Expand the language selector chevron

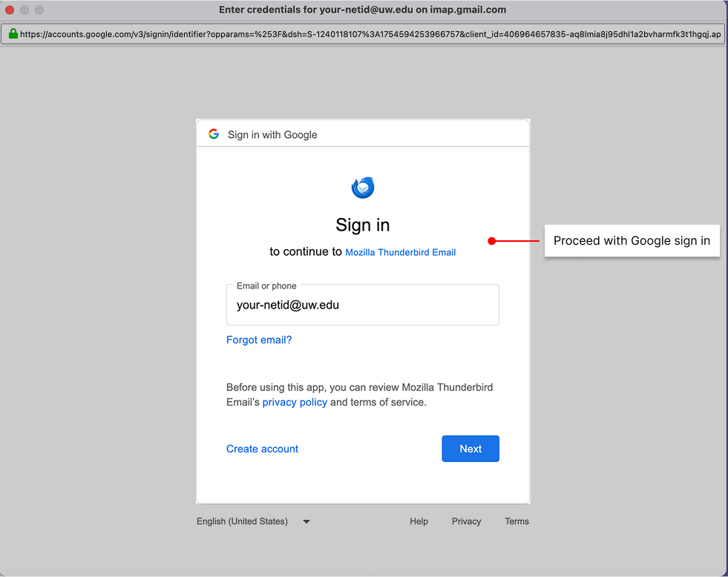click(306, 521)
